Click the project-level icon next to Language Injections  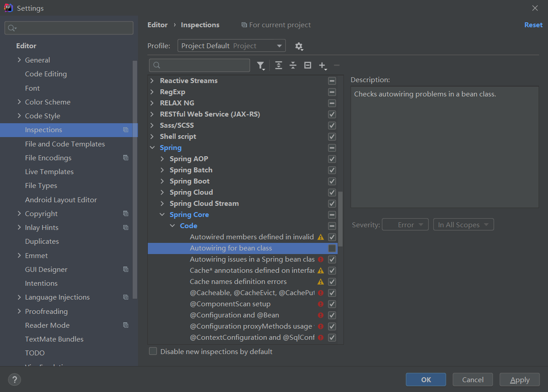tap(125, 297)
